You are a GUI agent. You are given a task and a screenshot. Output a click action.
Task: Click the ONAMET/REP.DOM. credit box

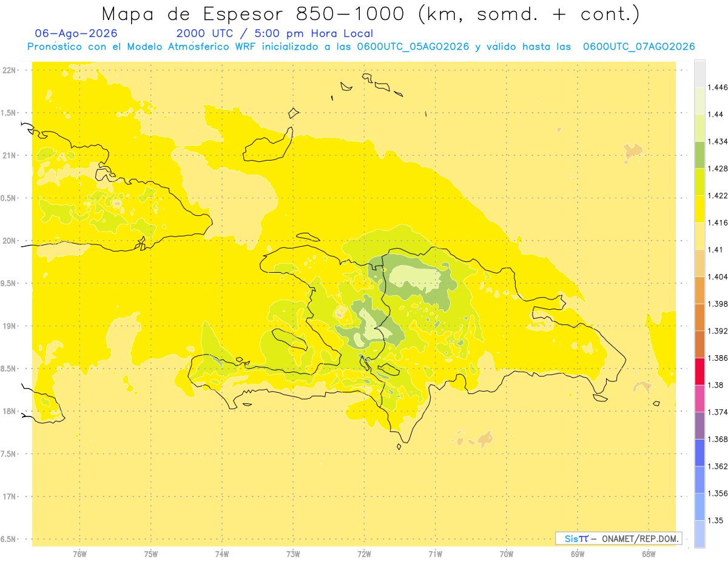coord(619,538)
